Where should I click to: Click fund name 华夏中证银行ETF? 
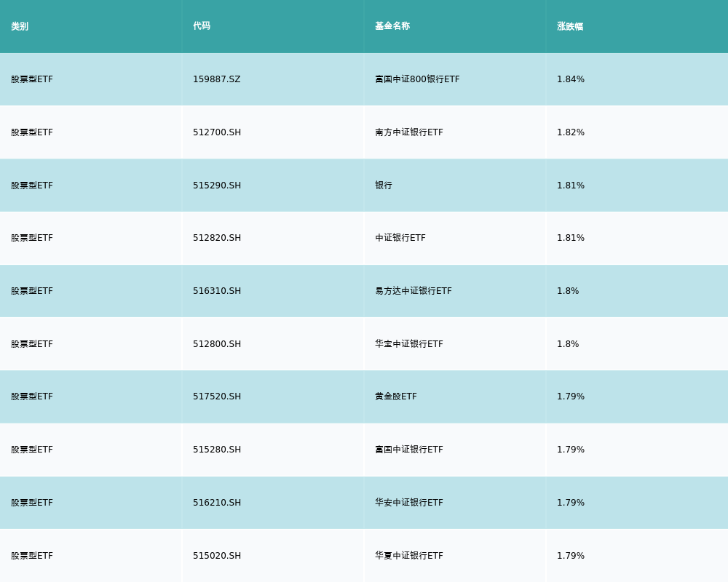[x=408, y=556]
